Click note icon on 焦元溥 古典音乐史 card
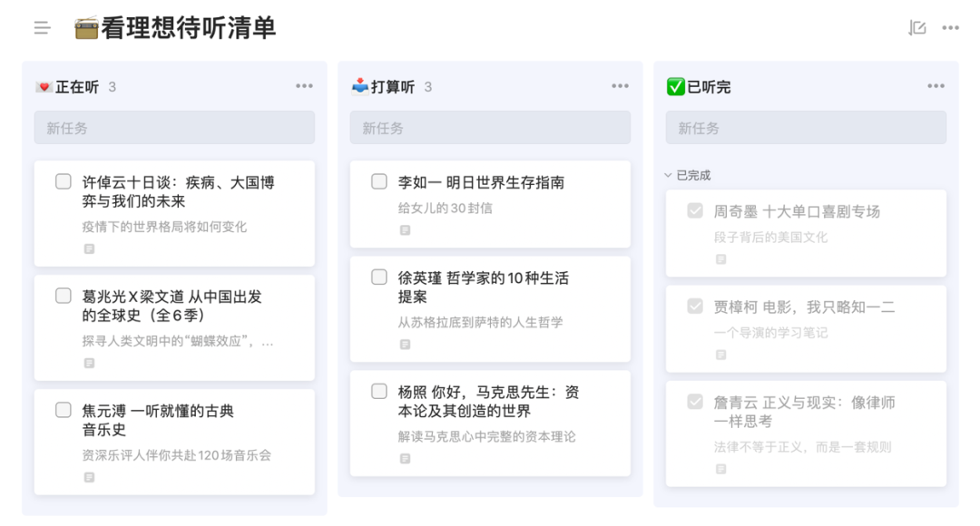 pyautogui.click(x=89, y=477)
